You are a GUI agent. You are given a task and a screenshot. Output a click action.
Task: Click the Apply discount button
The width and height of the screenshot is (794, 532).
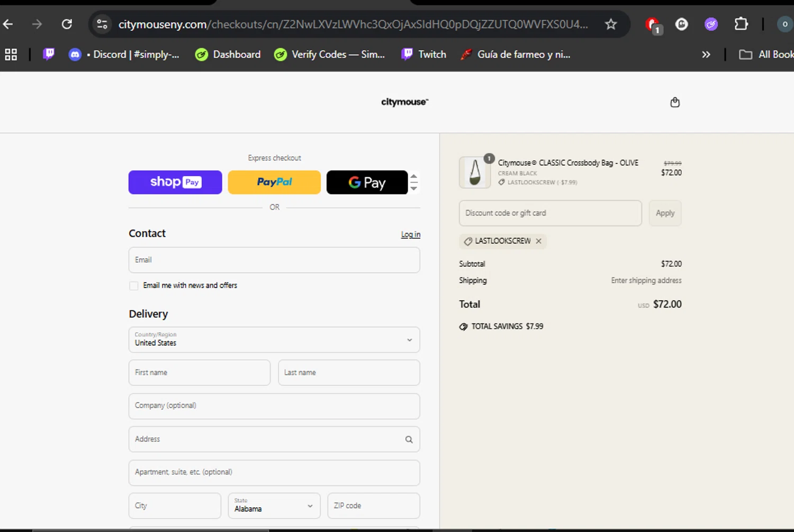[x=665, y=213]
